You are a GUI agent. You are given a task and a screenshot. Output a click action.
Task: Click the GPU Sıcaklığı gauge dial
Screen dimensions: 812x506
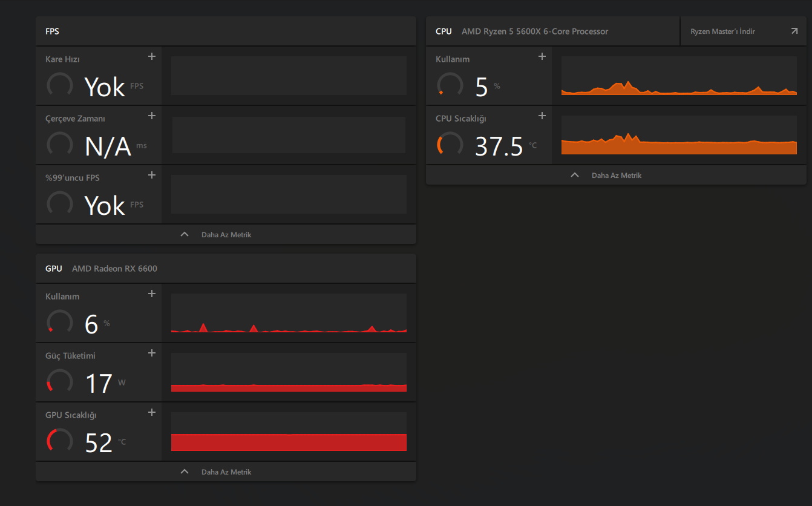tap(60, 441)
